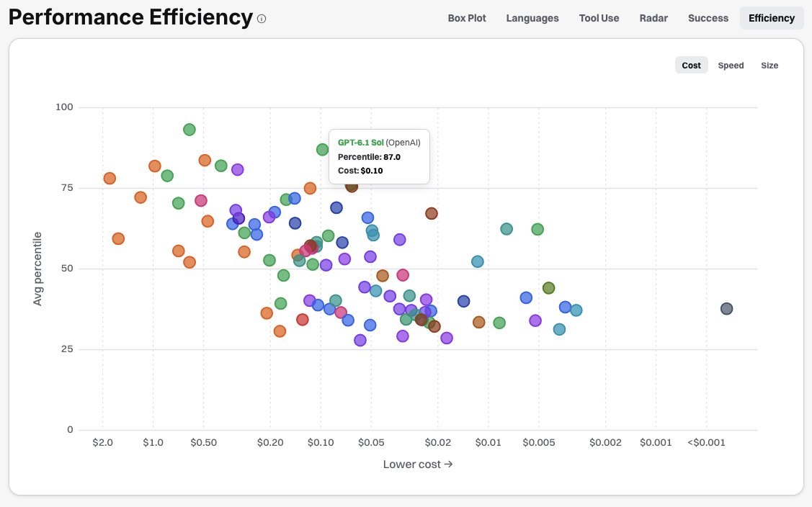812x507 pixels.
Task: Switch chart to the Size view
Action: point(769,66)
